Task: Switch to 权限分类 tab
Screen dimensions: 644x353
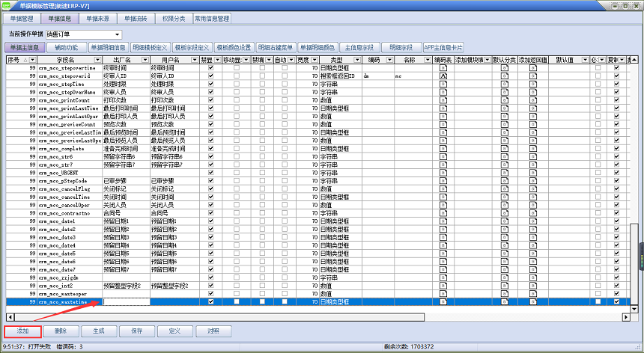Action: click(x=174, y=19)
